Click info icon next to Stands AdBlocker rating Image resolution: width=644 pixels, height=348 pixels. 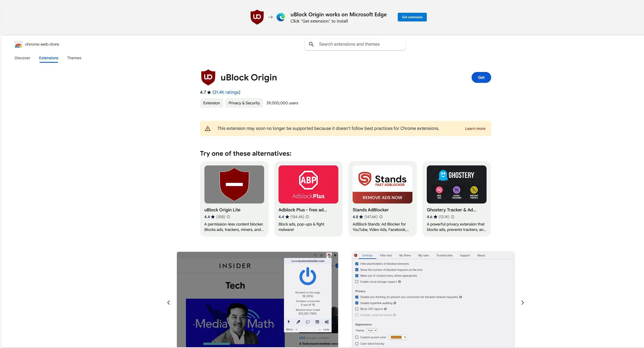pyautogui.click(x=381, y=217)
